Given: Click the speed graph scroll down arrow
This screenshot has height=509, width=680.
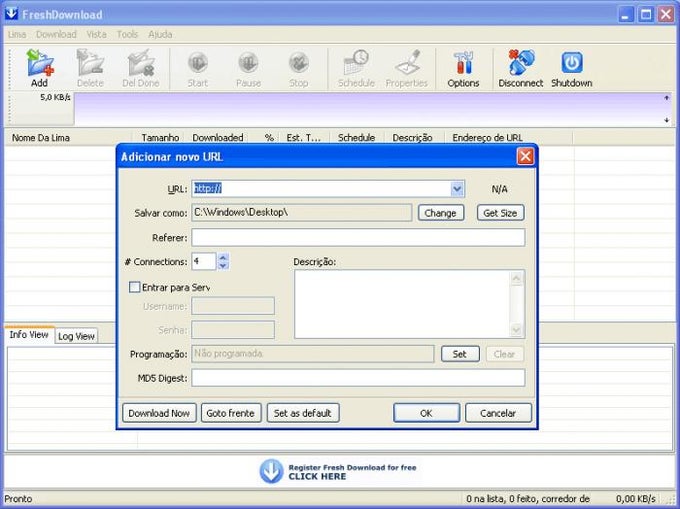Looking at the screenshot, I should tap(667, 120).
